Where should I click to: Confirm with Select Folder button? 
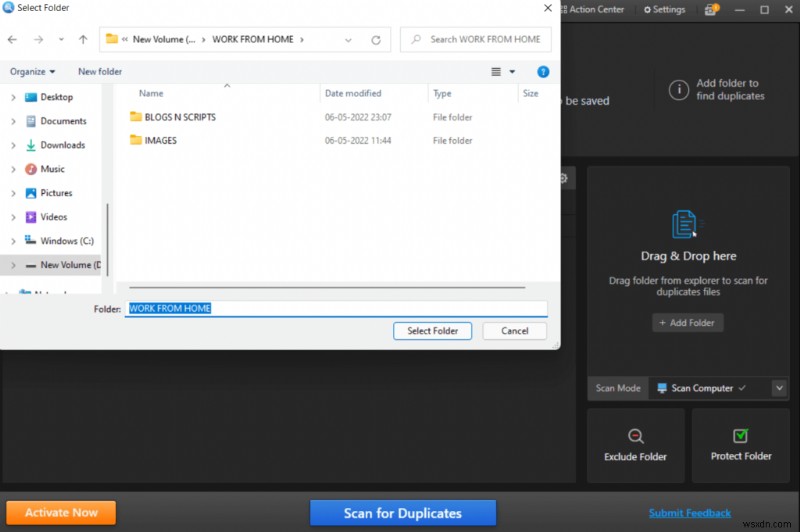pos(433,331)
